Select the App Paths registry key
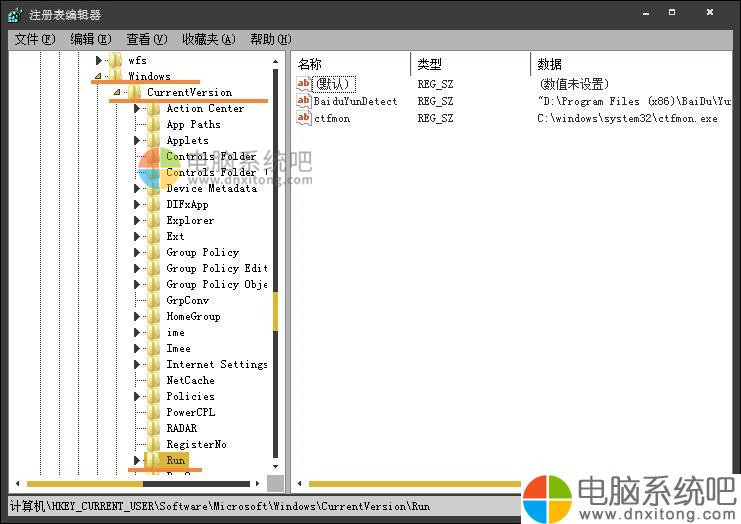 tap(192, 124)
